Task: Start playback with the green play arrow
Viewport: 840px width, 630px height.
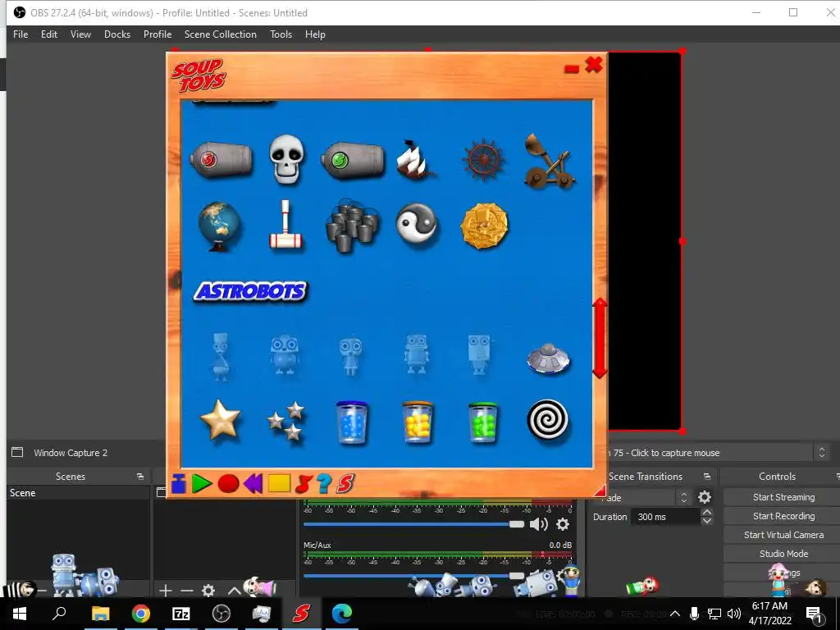Action: (202, 483)
